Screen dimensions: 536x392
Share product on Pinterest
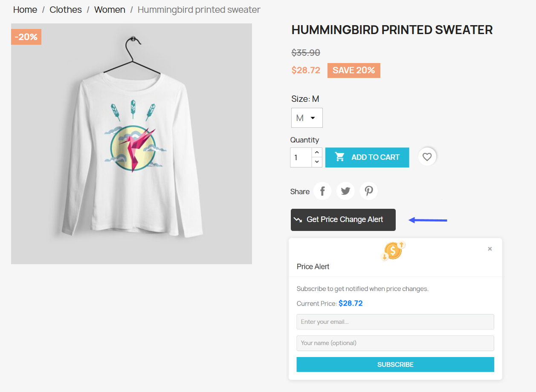368,191
